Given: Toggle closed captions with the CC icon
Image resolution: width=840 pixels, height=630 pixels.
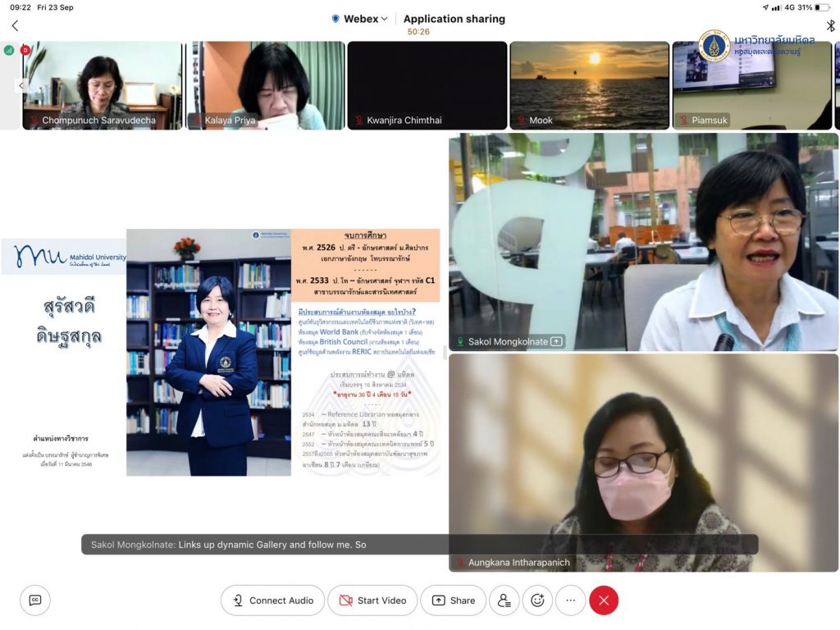Looking at the screenshot, I should pos(34,600).
